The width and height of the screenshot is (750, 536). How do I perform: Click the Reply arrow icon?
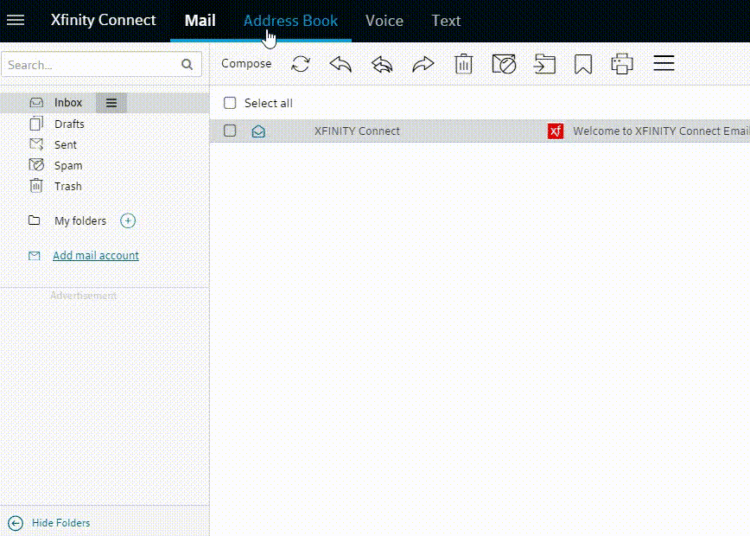(341, 64)
